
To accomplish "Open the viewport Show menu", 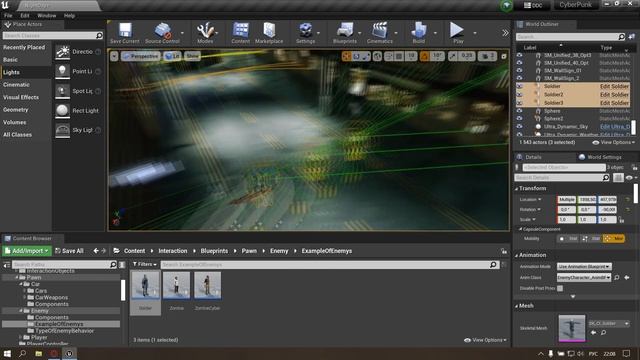I will coord(192,56).
